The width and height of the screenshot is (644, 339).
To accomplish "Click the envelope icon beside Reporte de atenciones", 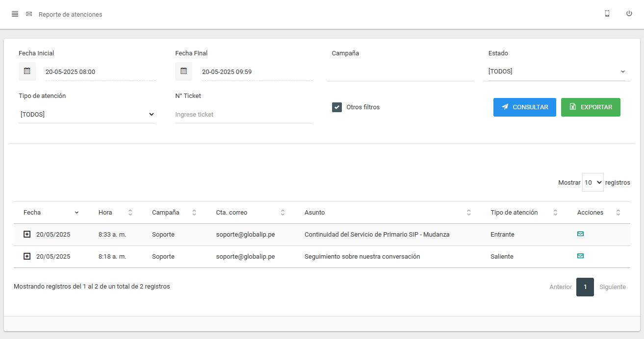I will (x=29, y=14).
